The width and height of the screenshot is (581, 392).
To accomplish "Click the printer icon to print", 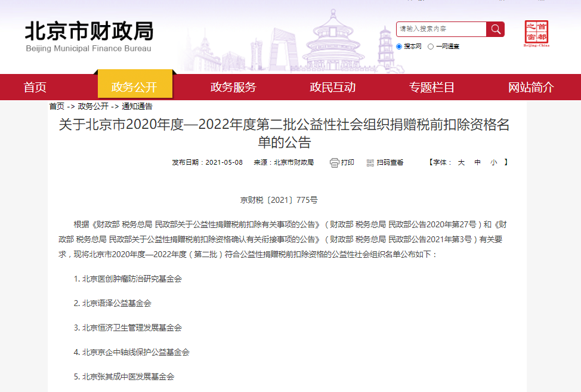I will pos(335,162).
